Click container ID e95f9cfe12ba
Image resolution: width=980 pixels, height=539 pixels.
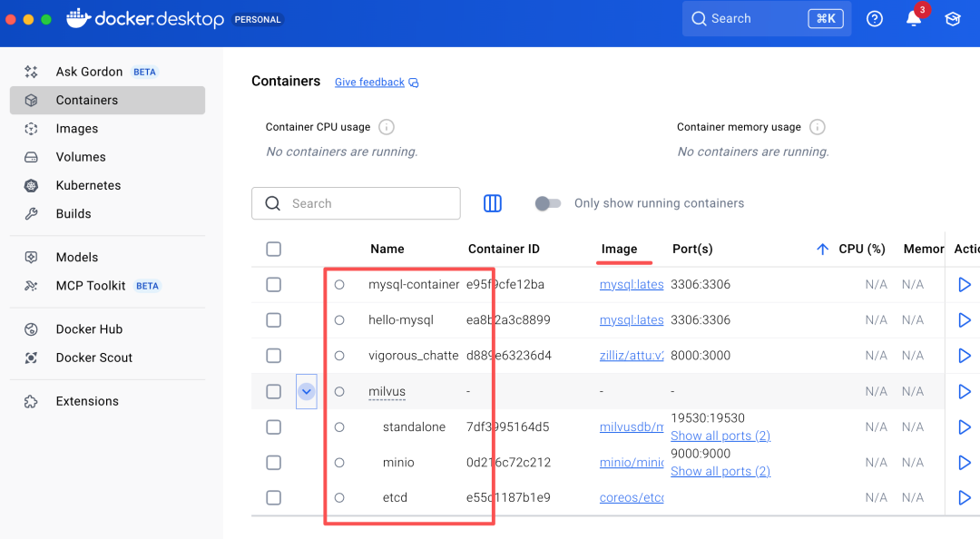[505, 285]
